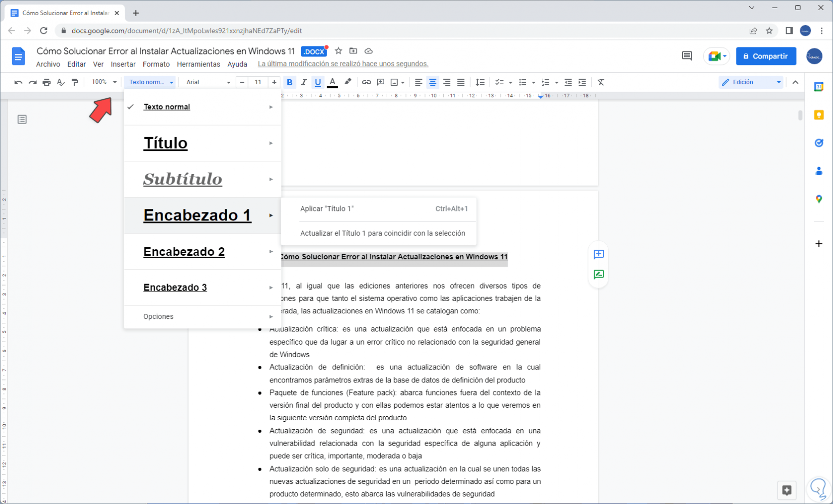This screenshot has height=504, width=833.
Task: Choose the Encabezado 2 style
Action: [202, 252]
